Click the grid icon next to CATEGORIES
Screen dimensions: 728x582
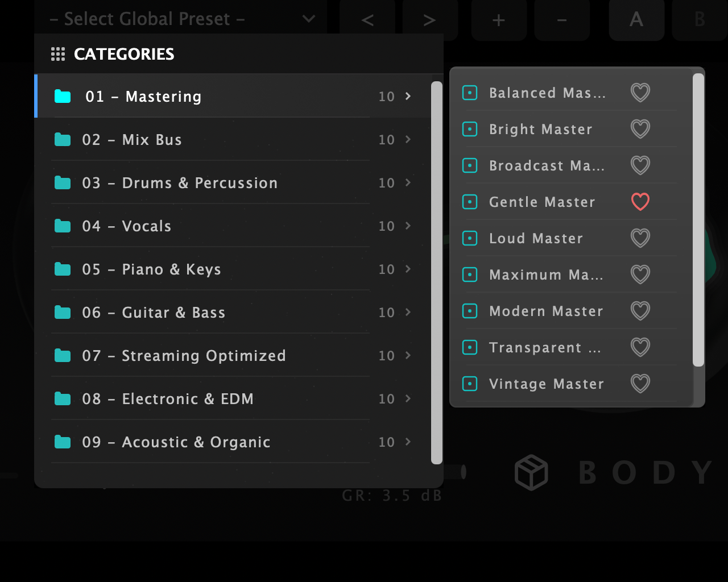point(58,54)
